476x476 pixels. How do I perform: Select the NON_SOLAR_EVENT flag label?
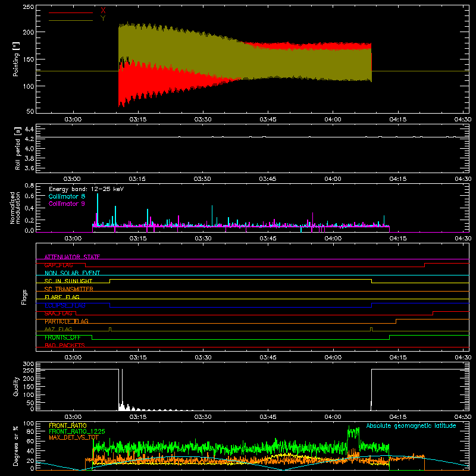[72, 273]
